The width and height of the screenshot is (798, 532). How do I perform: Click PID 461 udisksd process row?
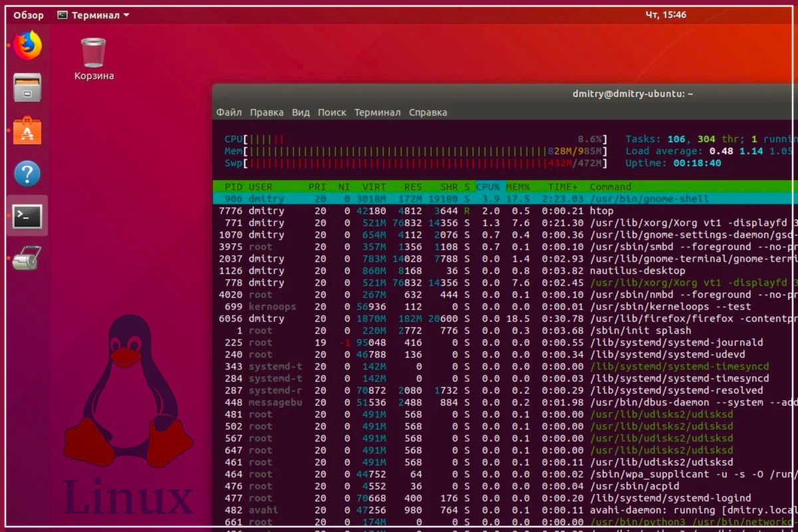coord(505,462)
